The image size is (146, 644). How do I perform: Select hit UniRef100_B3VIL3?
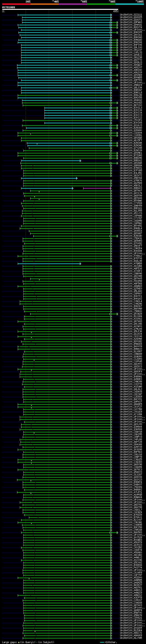131,108
